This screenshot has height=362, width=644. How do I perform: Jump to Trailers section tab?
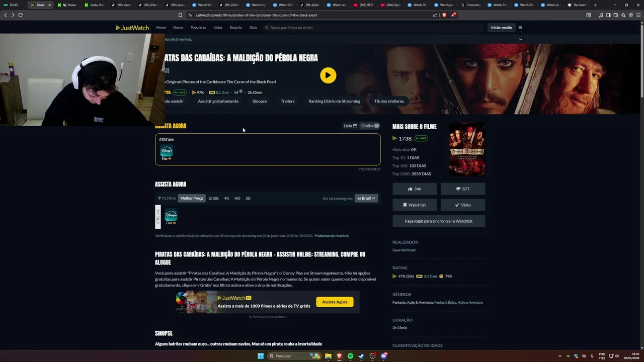[x=288, y=101]
